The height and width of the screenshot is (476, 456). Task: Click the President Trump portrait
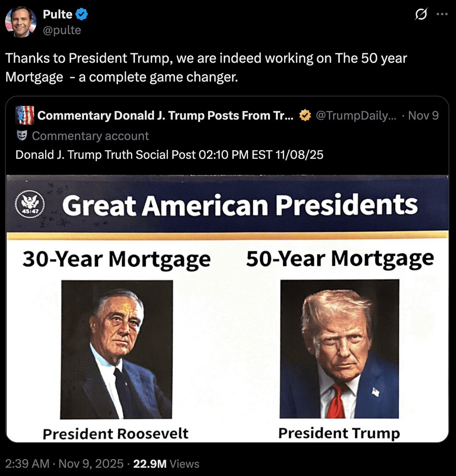tap(339, 349)
